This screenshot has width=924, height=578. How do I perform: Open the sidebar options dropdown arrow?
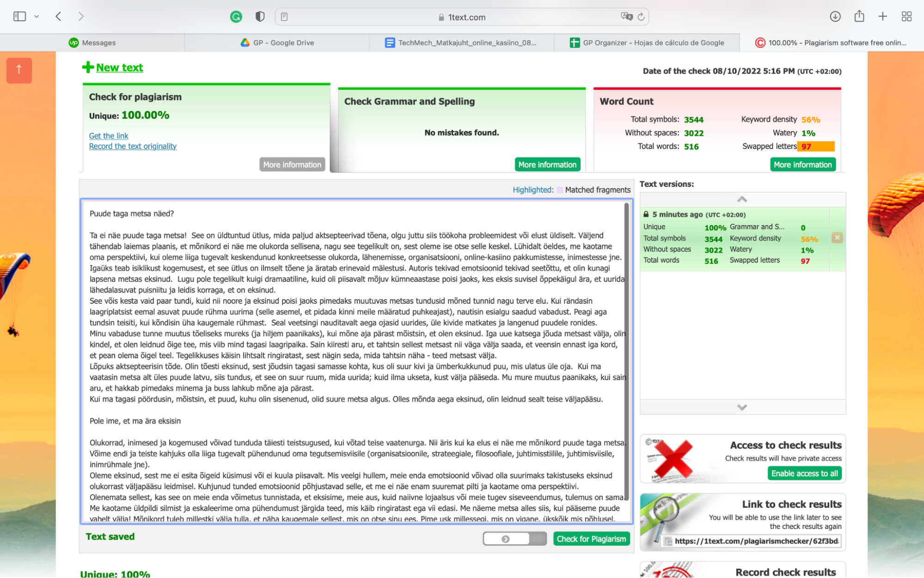tap(37, 17)
